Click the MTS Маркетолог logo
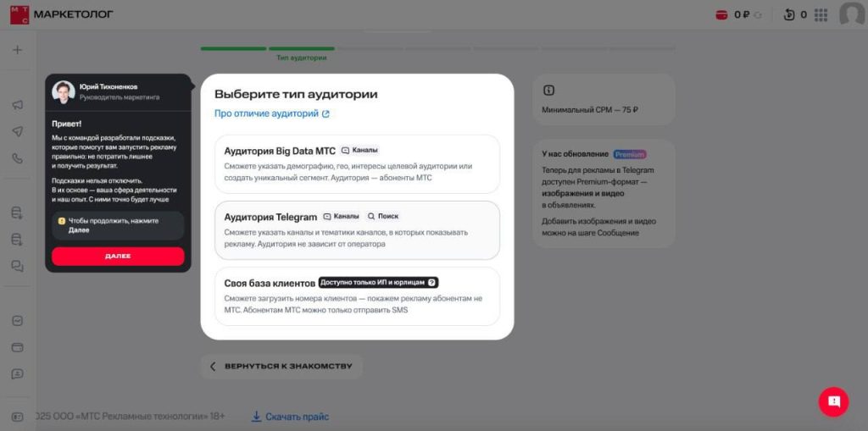 tap(61, 14)
